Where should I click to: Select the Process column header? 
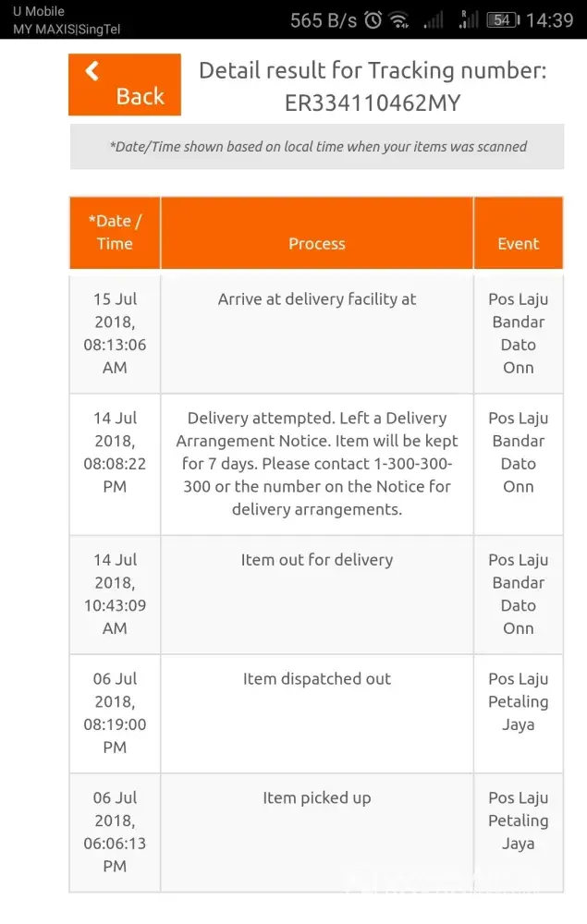coord(316,244)
